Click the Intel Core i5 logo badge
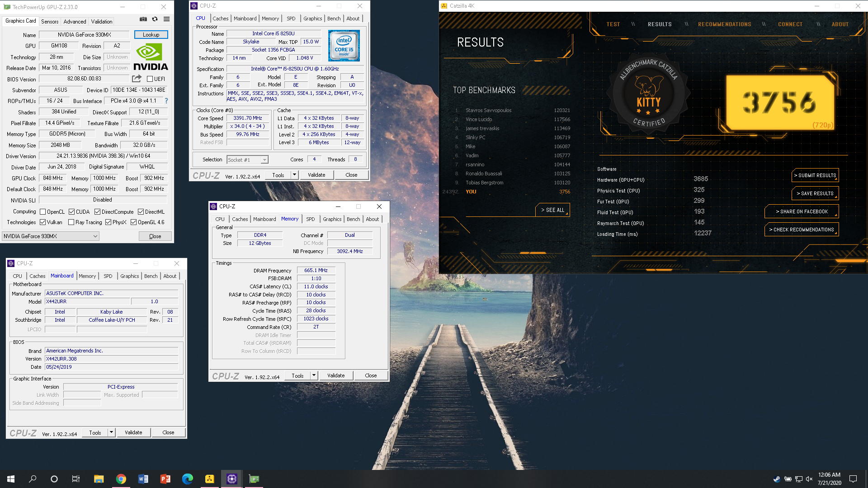The image size is (868, 488). tap(344, 46)
